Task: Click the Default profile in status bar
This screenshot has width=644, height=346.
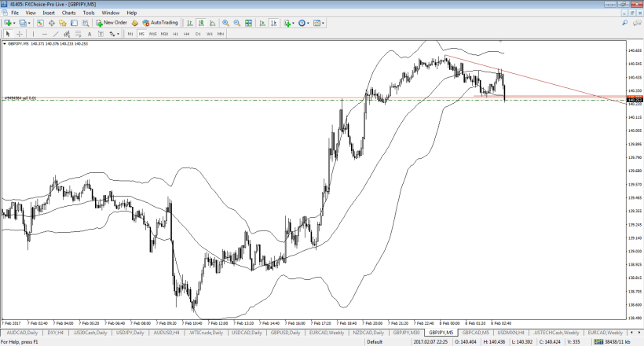Action: pyautogui.click(x=375, y=342)
